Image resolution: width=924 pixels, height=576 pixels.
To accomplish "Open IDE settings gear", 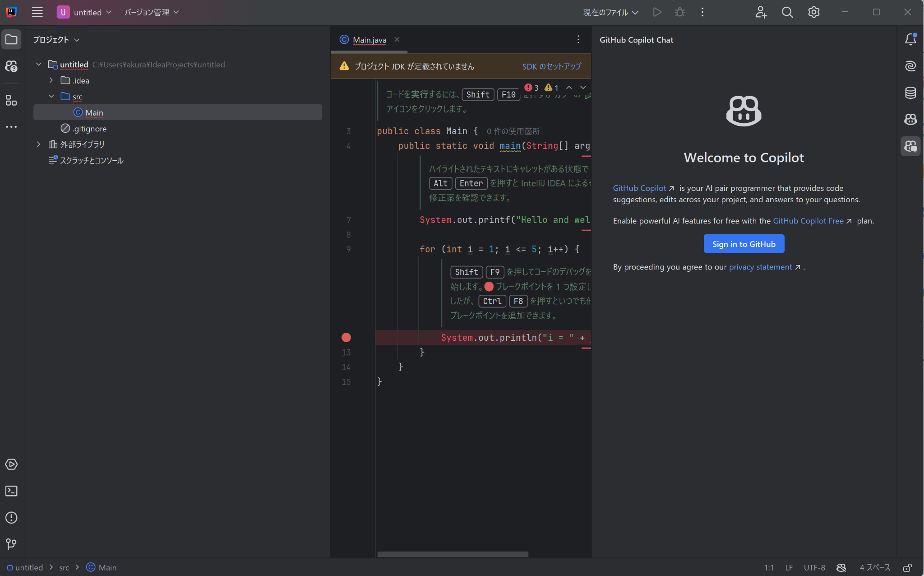I will click(814, 12).
